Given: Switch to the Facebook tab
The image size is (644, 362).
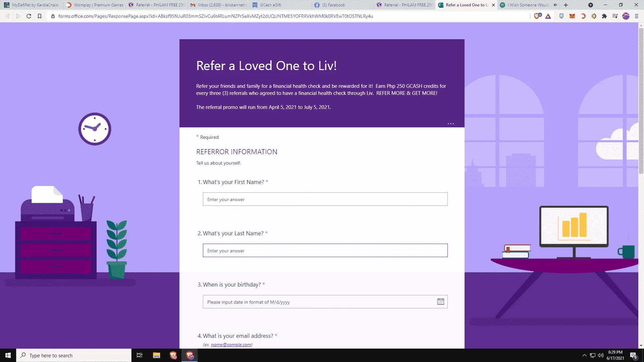Looking at the screenshot, I should click(x=342, y=5).
